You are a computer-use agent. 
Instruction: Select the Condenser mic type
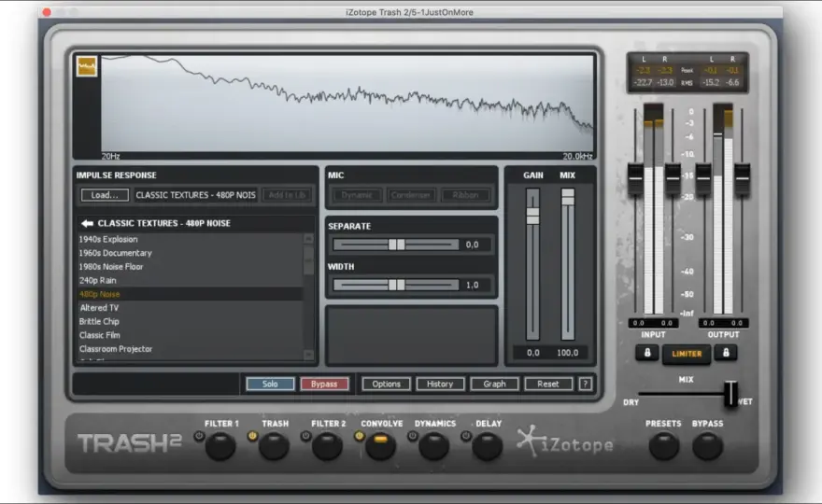[410, 195]
